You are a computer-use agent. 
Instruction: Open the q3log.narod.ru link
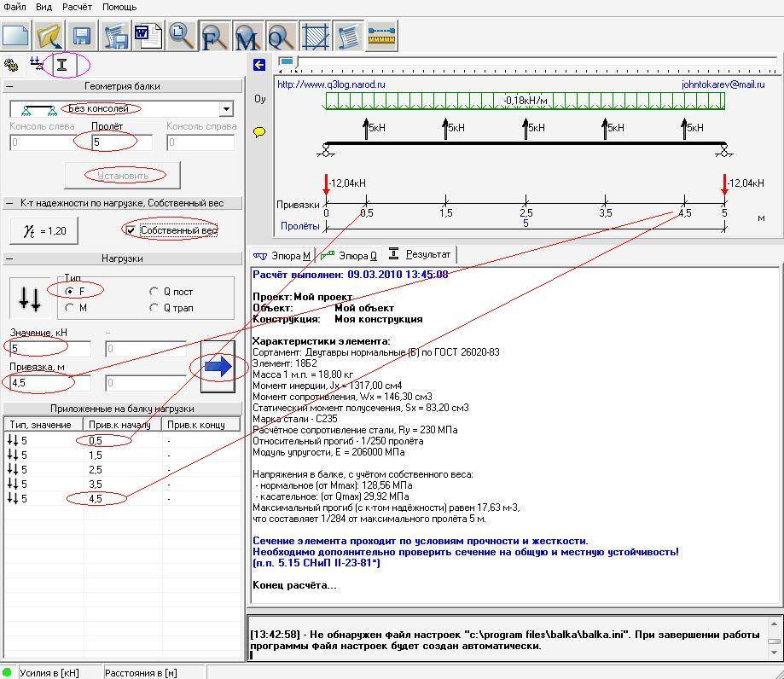[x=331, y=84]
